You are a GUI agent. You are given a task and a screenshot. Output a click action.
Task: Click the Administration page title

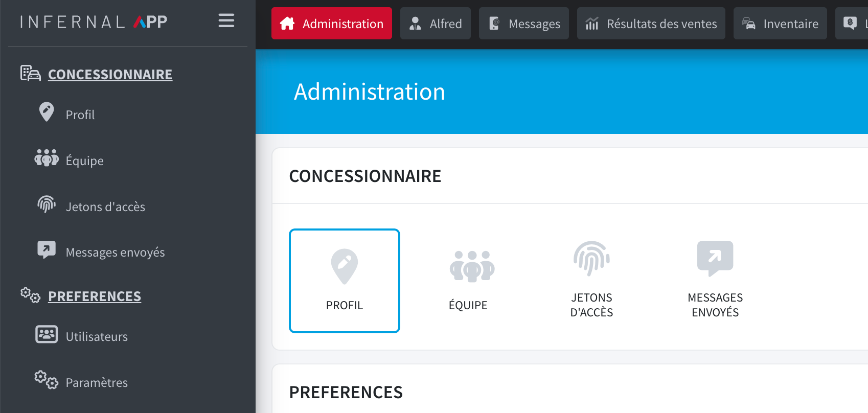click(x=370, y=92)
